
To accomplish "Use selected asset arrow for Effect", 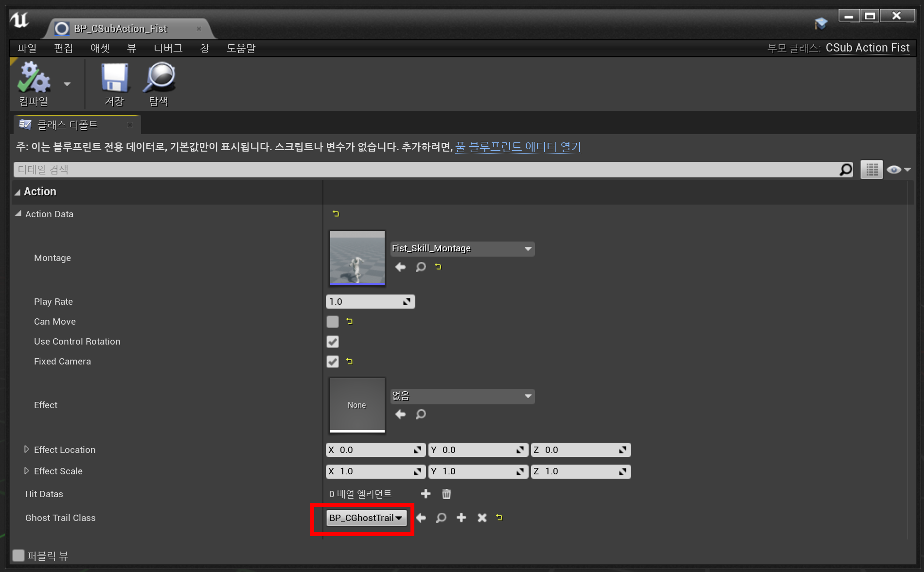I will click(x=400, y=414).
